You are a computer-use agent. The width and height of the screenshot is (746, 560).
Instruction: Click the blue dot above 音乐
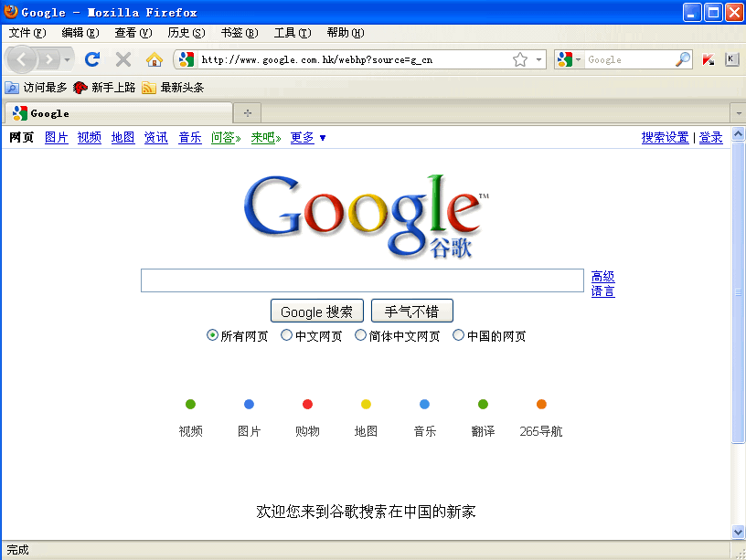pos(424,404)
